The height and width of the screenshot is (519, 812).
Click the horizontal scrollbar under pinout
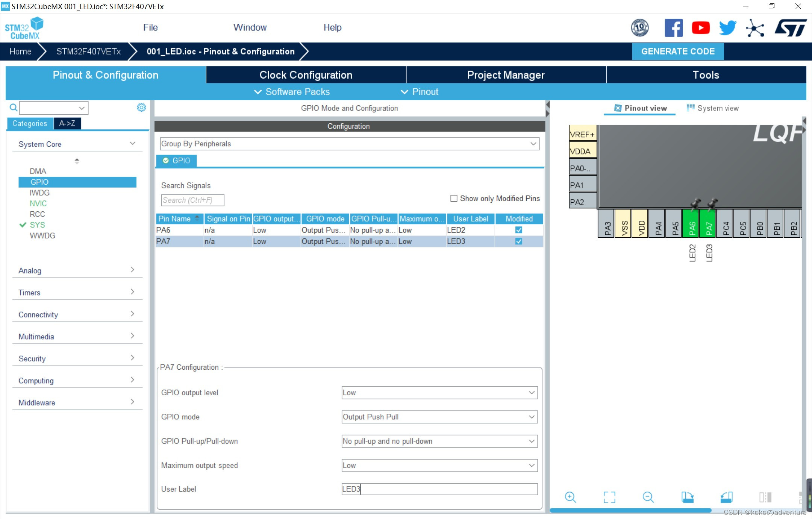630,510
